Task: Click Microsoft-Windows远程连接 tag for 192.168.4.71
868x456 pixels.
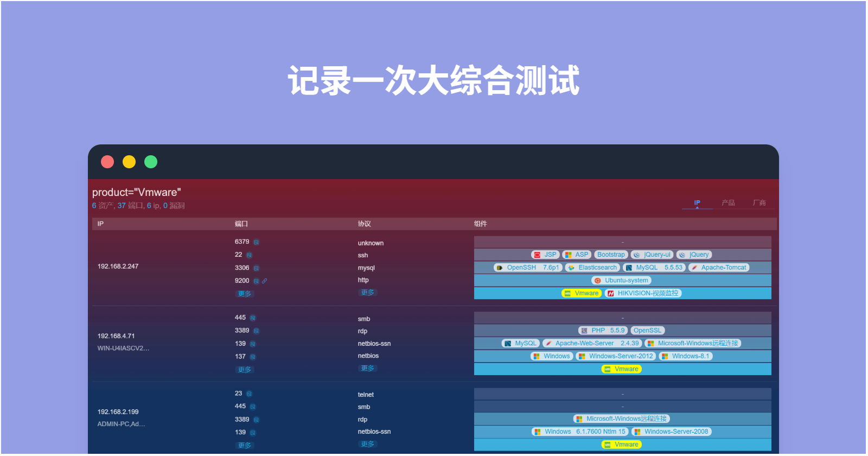Action: point(693,344)
